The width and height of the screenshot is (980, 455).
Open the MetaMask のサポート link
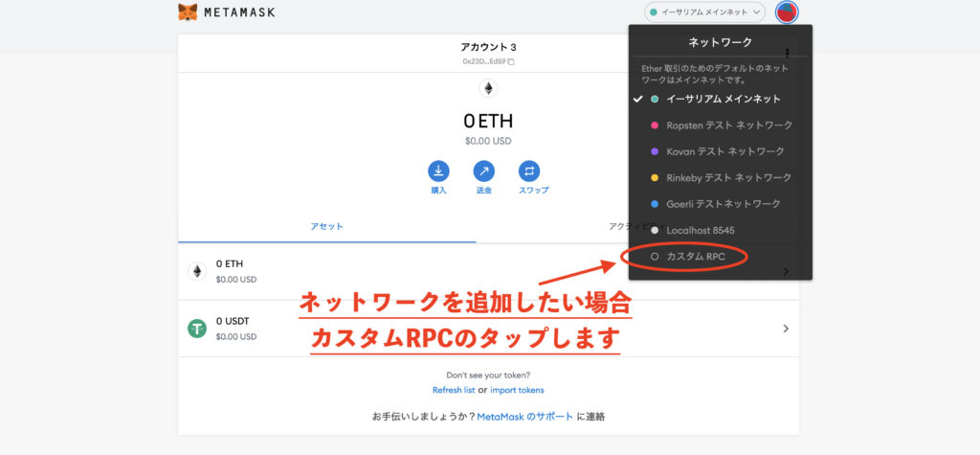[525, 416]
